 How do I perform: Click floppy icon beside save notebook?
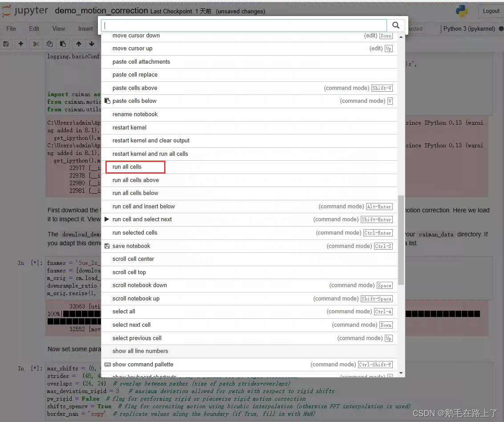pyautogui.click(x=107, y=246)
